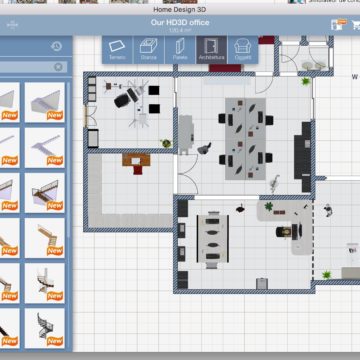Clear the search field with X icon
The image size is (360, 360).
[58, 67]
